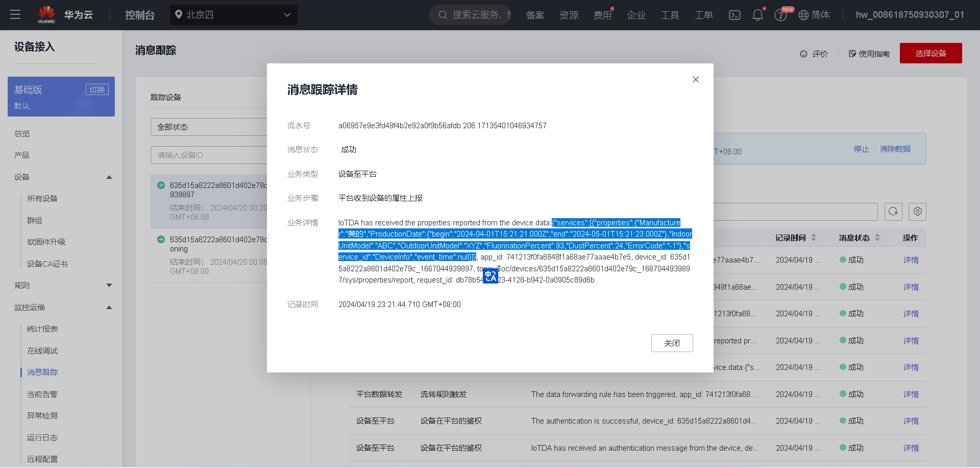Toggle sort on 消息状态 column

877,237
